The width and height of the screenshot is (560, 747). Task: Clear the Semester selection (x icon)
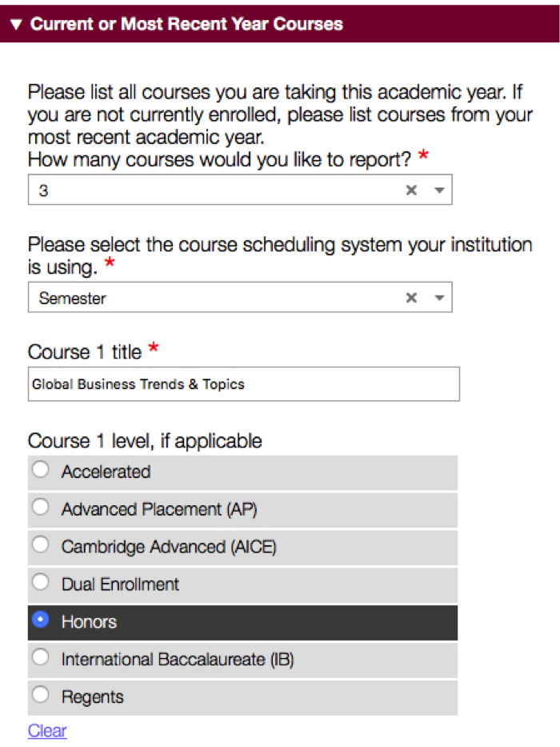click(x=411, y=298)
